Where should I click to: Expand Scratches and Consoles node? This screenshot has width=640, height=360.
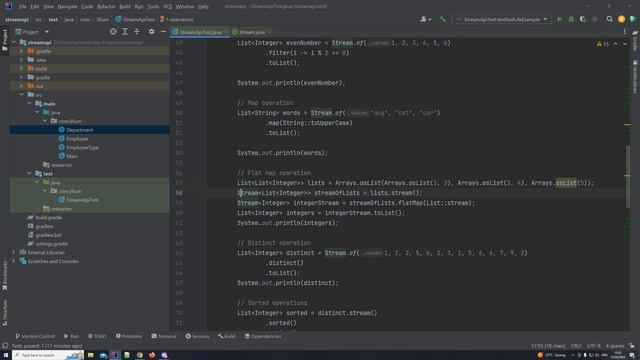click(x=14, y=261)
